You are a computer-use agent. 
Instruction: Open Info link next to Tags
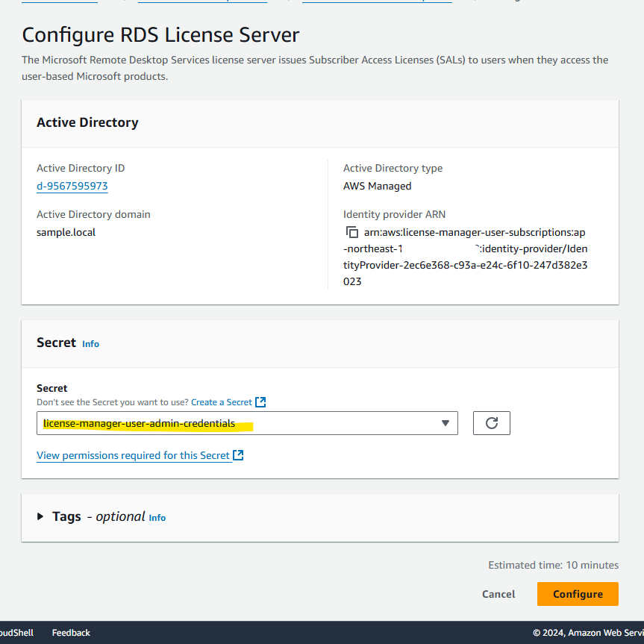(x=157, y=517)
